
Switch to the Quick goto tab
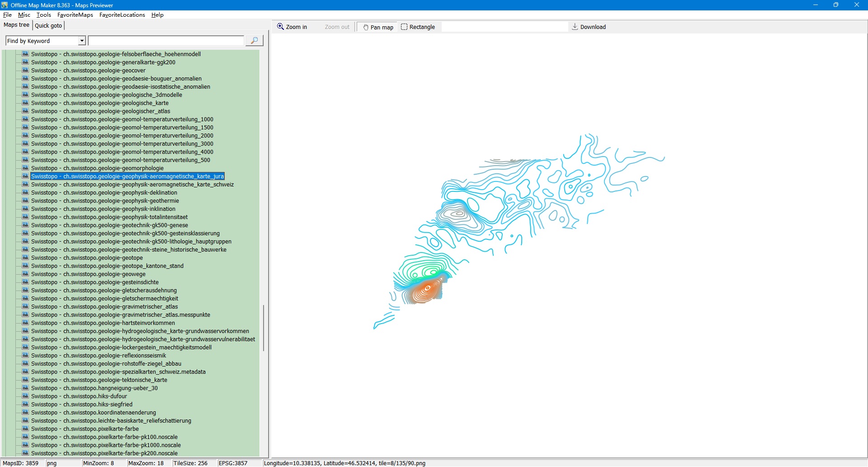point(48,26)
